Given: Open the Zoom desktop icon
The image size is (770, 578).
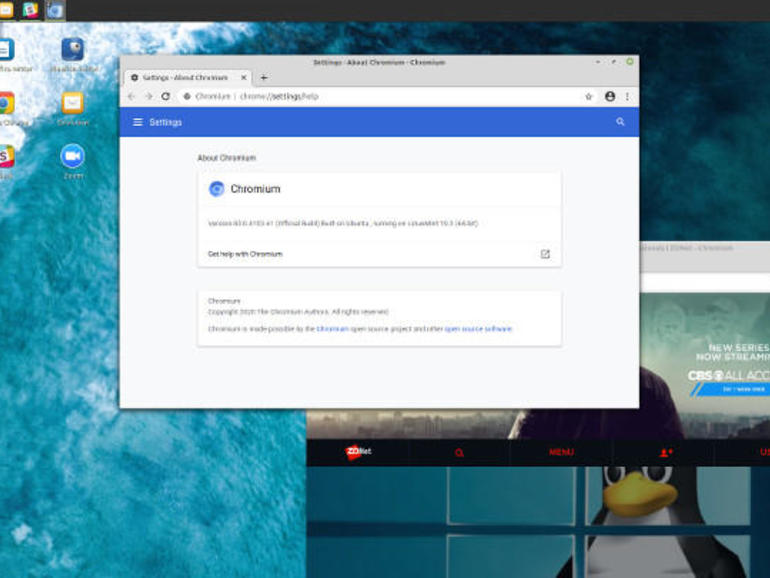Looking at the screenshot, I should (73, 157).
